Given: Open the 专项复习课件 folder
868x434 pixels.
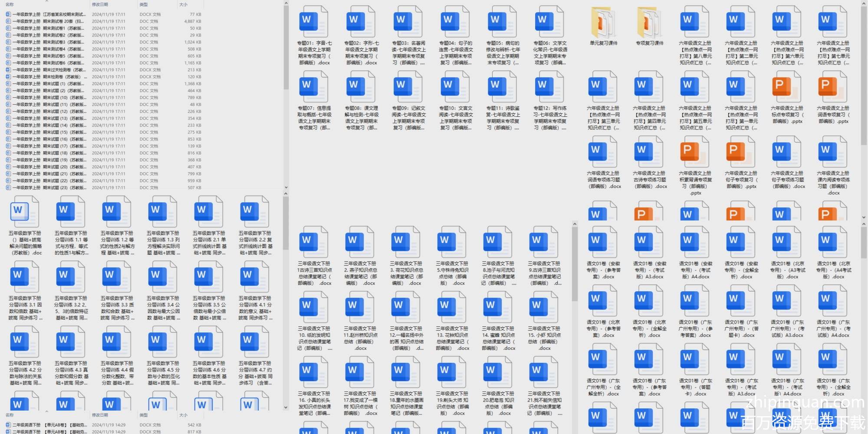Looking at the screenshot, I should [x=649, y=23].
